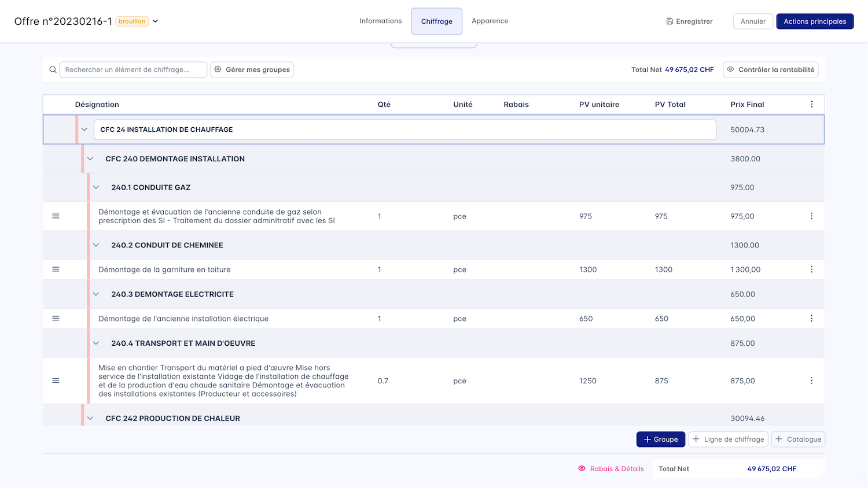
Task: Click the bottom Total Net 49 675,02 CHF amount
Action: [771, 469]
